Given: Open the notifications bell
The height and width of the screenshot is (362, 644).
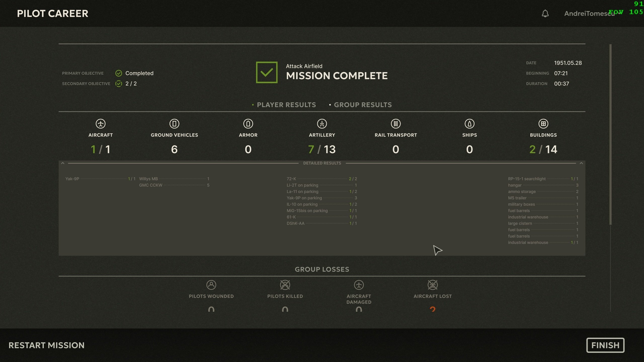Looking at the screenshot, I should point(545,13).
